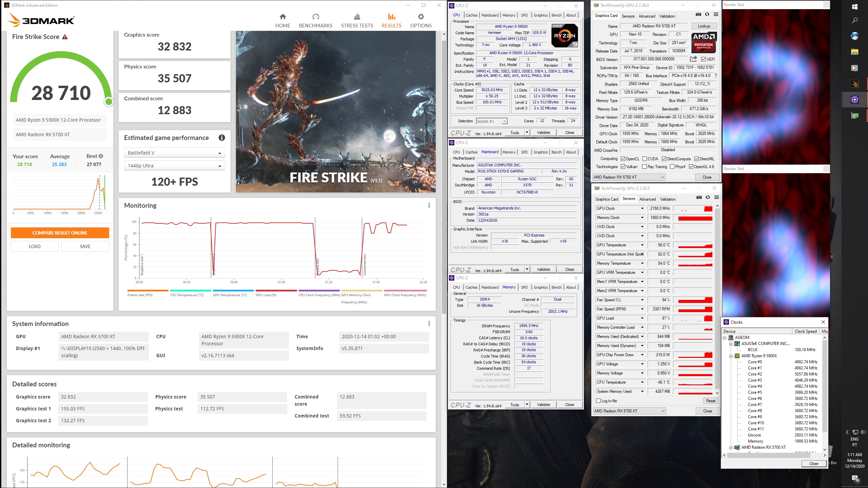Image resolution: width=868 pixels, height=488 pixels.
Task: Toggle the OpenCL checkbox in GPU-Z
Action: 623,159
